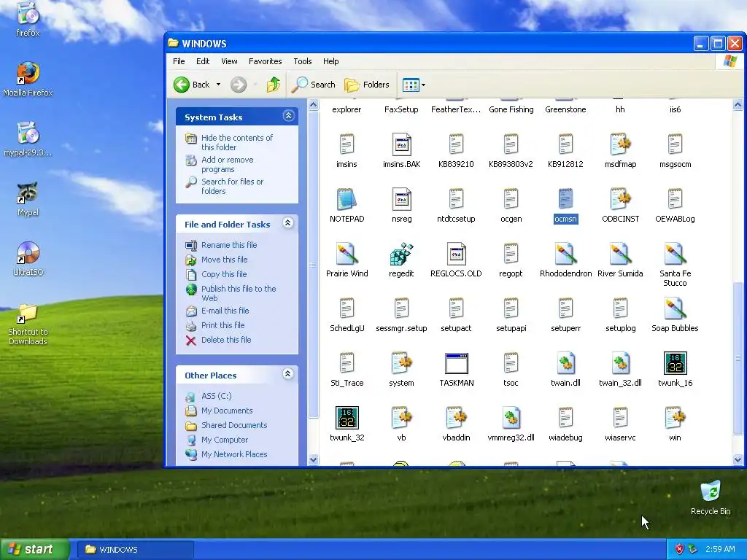The height and width of the screenshot is (560, 747).
Task: Click Search for files or folders link
Action: 232,186
